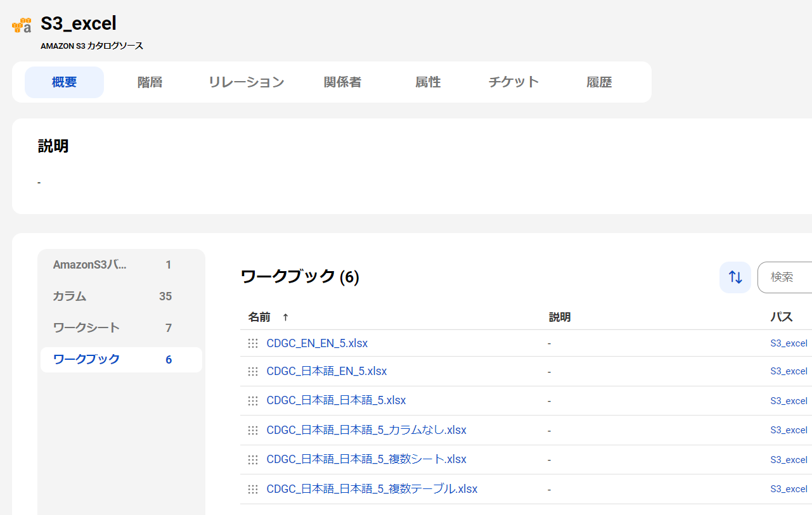The height and width of the screenshot is (515, 812).
Task: Click S3_excel path link for 複数シート.xlsx row
Action: 789,460
